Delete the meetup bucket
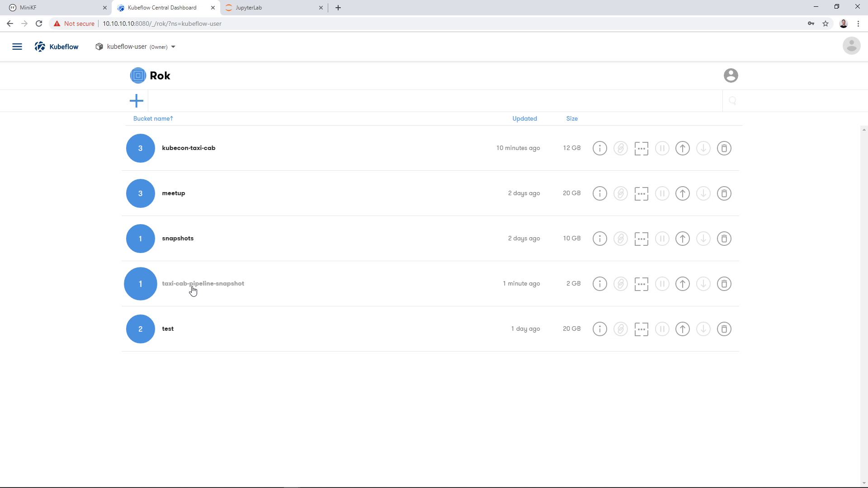Viewport: 868px width, 488px height. [x=724, y=193]
